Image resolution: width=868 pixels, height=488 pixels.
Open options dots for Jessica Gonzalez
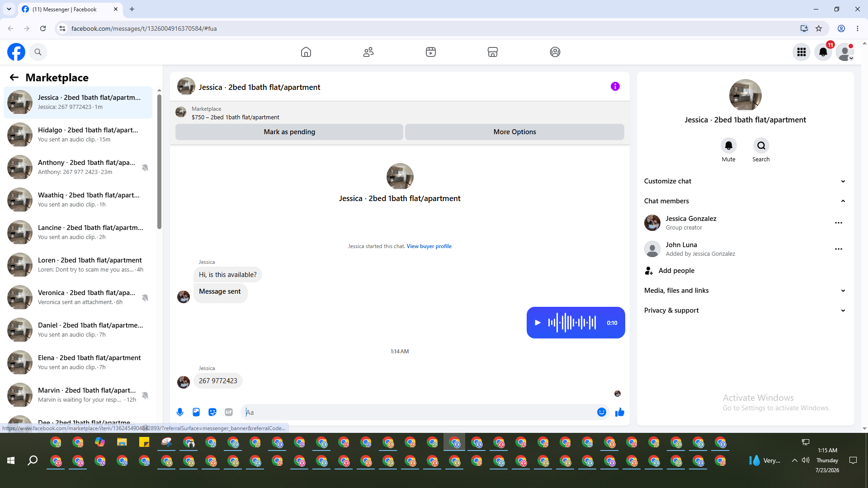point(839,223)
